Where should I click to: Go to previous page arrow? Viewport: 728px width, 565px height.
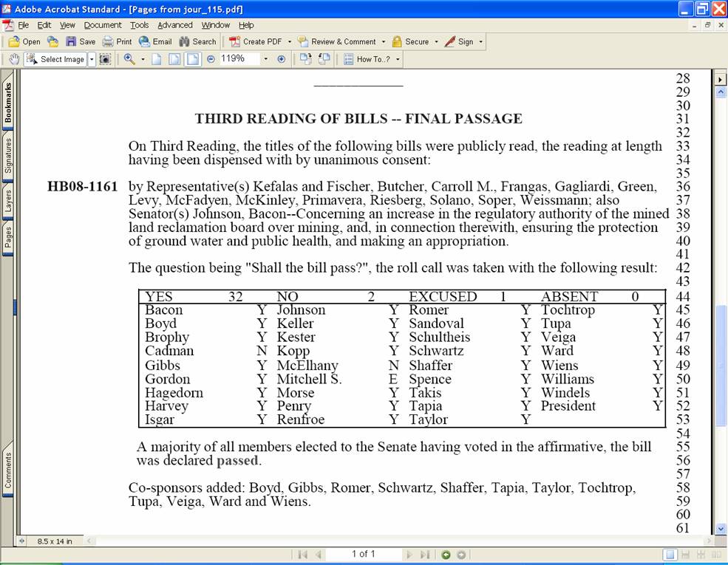point(319,555)
